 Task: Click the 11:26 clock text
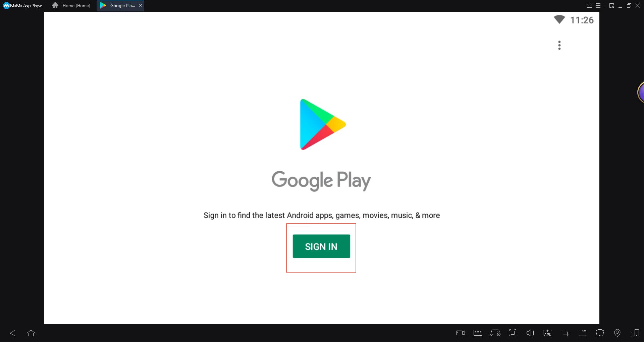(x=582, y=20)
